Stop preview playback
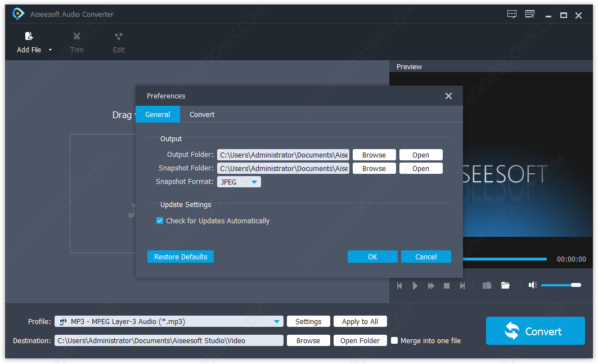Screen dimensions: 598x364 (447, 286)
